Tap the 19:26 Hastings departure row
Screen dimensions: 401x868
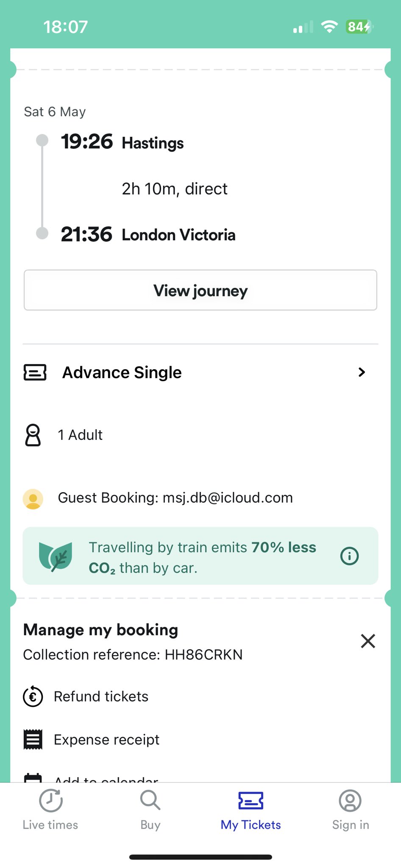123,142
